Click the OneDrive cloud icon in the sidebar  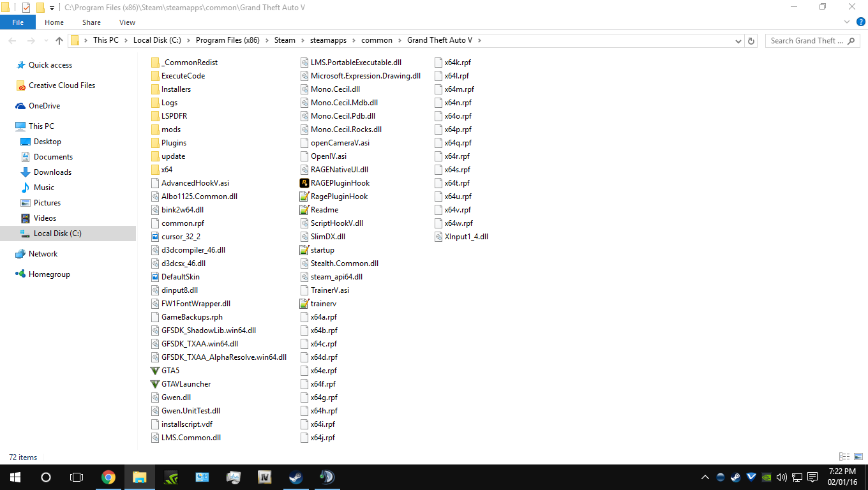[x=20, y=106]
